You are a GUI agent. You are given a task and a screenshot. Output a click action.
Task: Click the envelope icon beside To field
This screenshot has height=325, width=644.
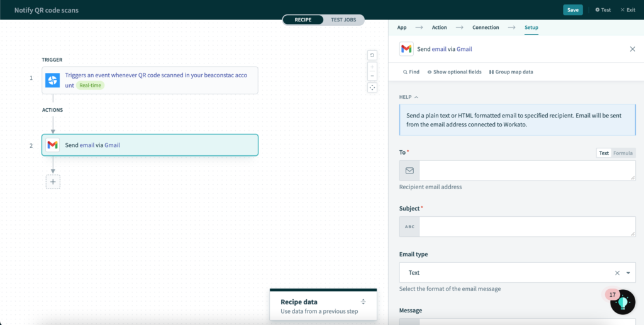pos(409,170)
